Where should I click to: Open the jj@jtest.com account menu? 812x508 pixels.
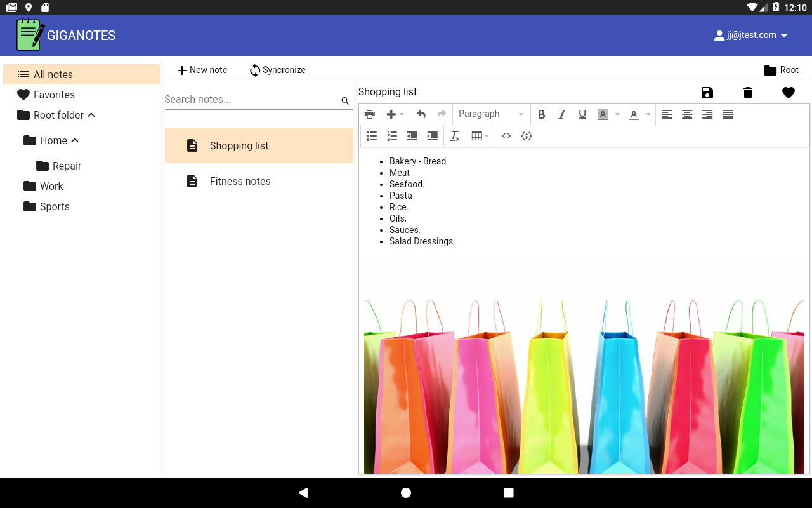tap(750, 36)
